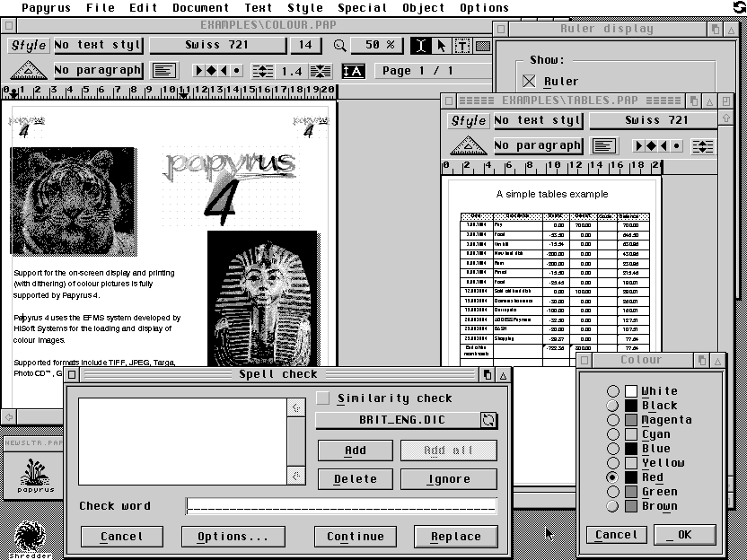Viewport: 747px width, 560px height.
Task: Enable the Similarity check checkbox
Action: pos(322,398)
